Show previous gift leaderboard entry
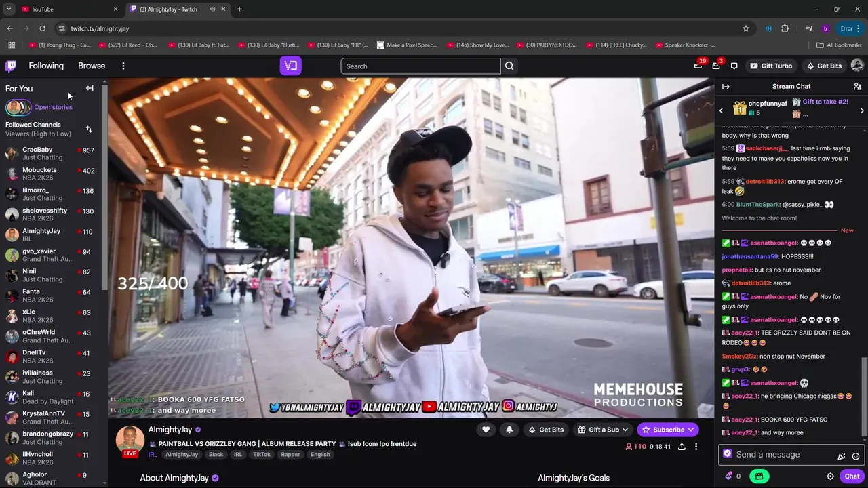The height and width of the screenshot is (488, 868). tap(722, 110)
